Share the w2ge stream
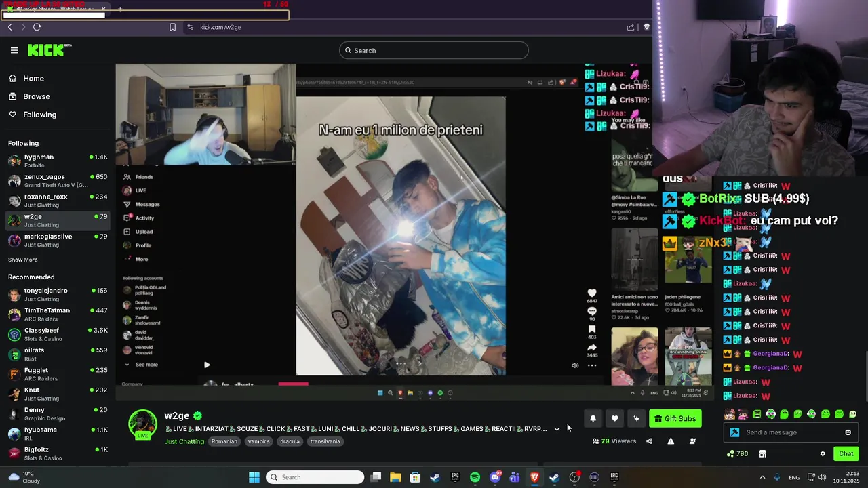This screenshot has height=488, width=868. (649, 441)
